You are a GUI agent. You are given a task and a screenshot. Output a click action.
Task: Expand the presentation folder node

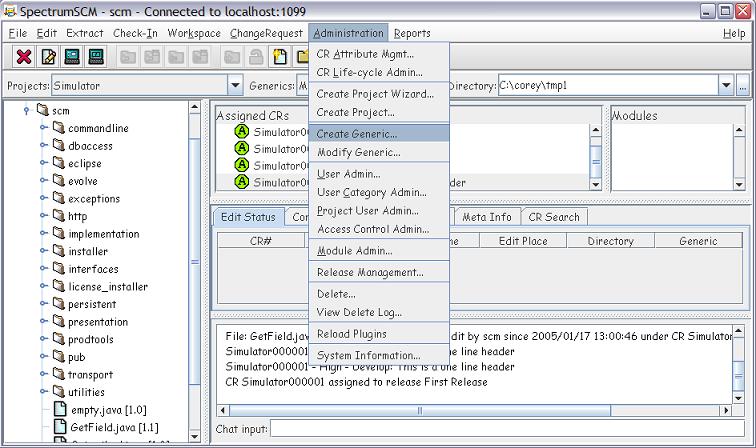43,321
